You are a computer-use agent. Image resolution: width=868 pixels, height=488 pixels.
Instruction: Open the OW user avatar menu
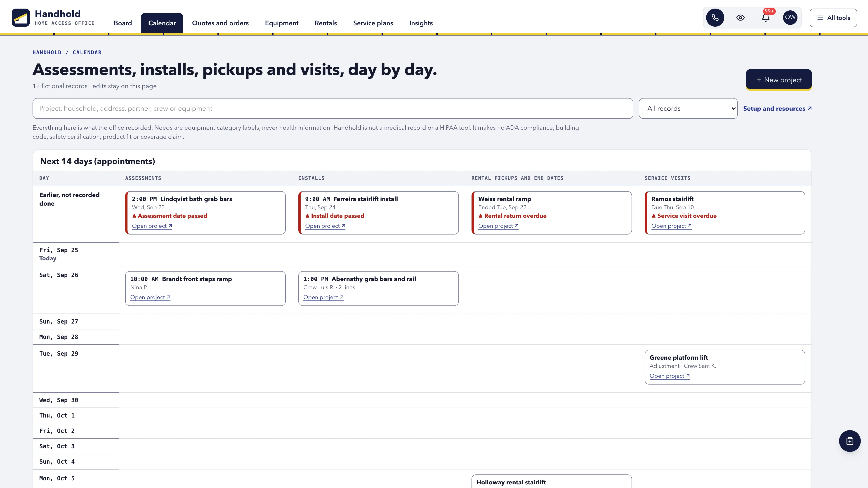[x=790, y=18]
